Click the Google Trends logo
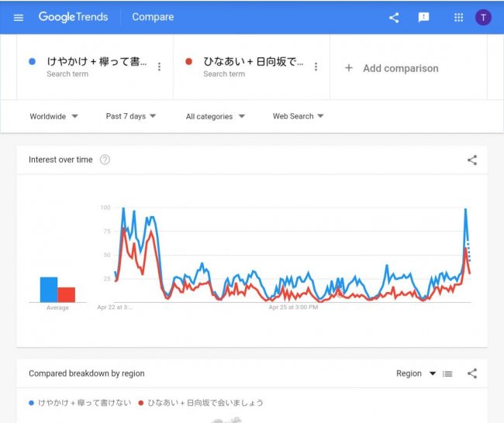 pos(73,17)
